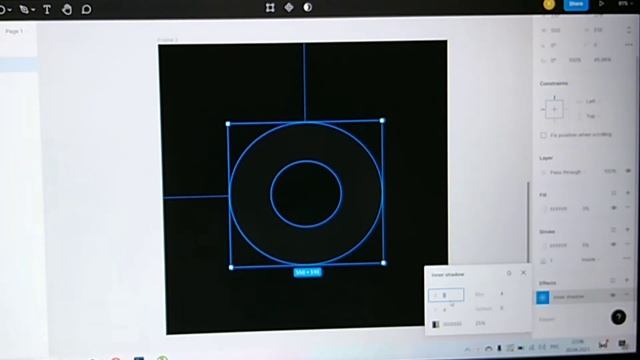Click the fill color swatch

click(544, 209)
